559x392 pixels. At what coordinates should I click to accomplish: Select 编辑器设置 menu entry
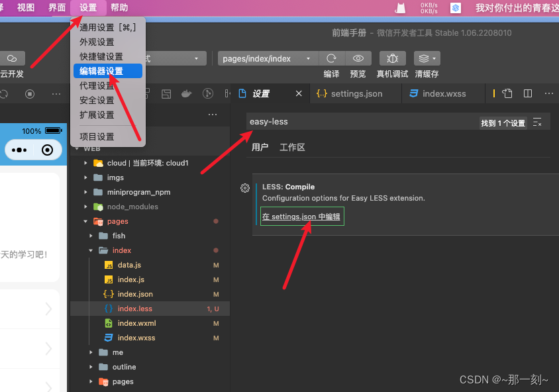[x=108, y=71]
